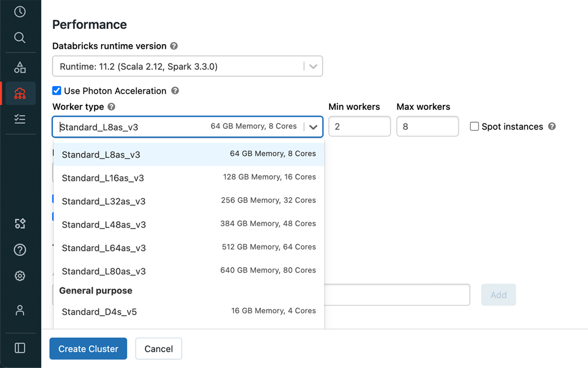Collapse the Worker type dropdown chevron
The image size is (588, 368).
point(313,127)
